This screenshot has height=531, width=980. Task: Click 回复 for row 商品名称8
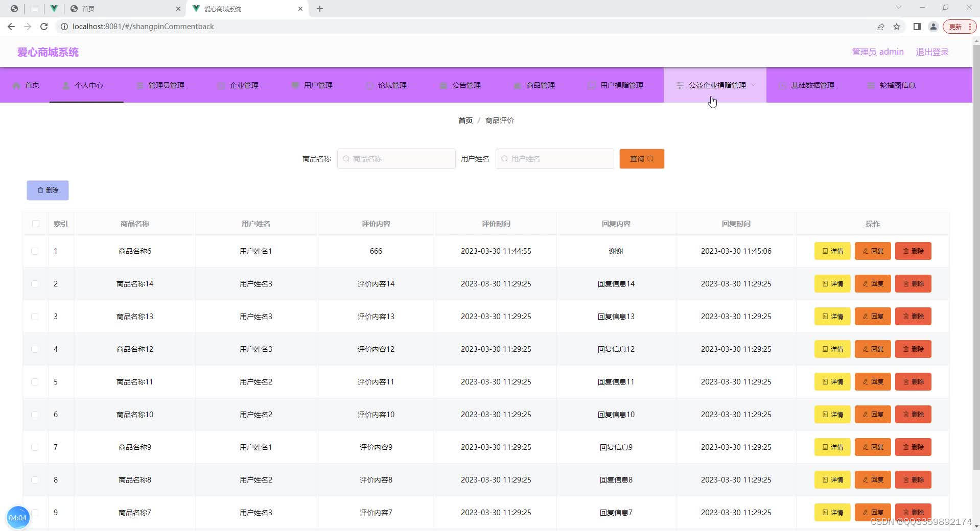(x=873, y=479)
